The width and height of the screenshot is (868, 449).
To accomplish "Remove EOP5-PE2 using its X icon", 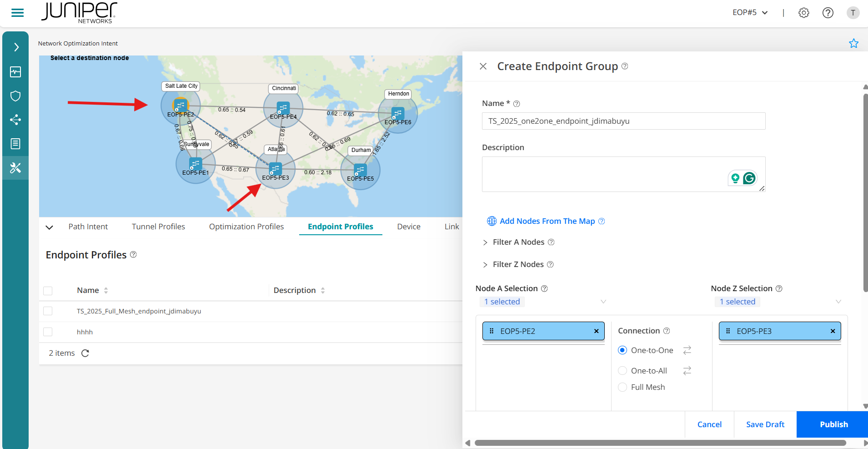I will [596, 331].
